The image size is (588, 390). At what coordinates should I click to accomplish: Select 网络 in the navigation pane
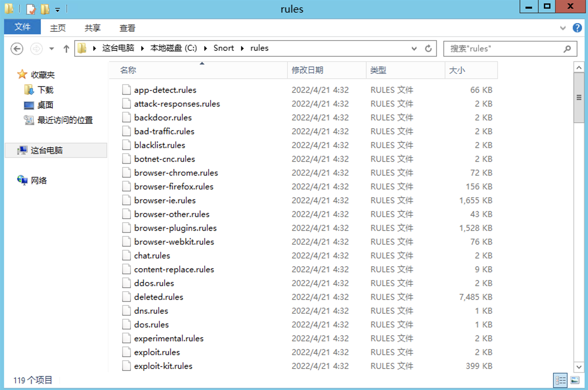coord(39,180)
